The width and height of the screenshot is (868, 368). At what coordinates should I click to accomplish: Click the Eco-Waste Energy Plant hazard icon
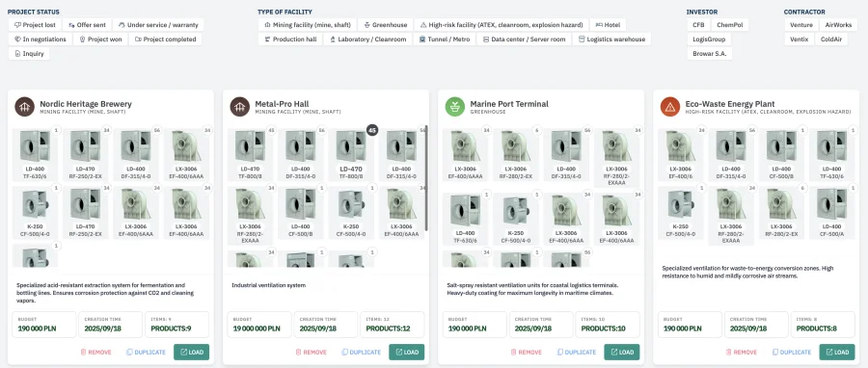670,107
